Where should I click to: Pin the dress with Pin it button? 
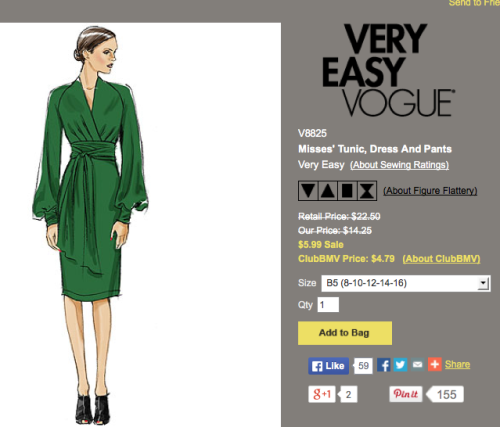[406, 394]
